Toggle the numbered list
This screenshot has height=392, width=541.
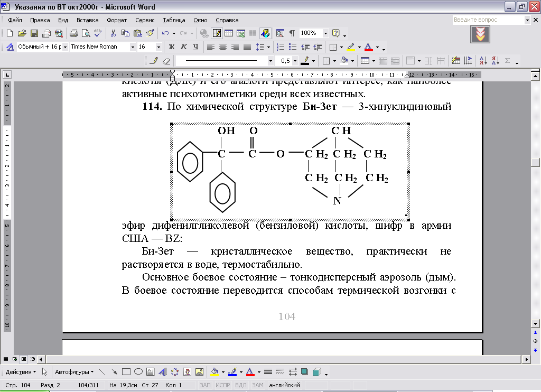[x=281, y=47]
